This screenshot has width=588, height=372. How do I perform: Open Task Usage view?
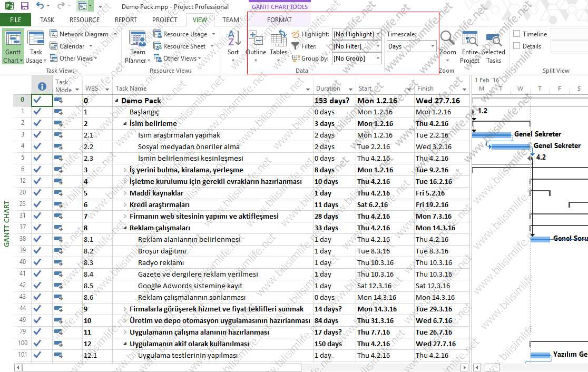(36, 47)
